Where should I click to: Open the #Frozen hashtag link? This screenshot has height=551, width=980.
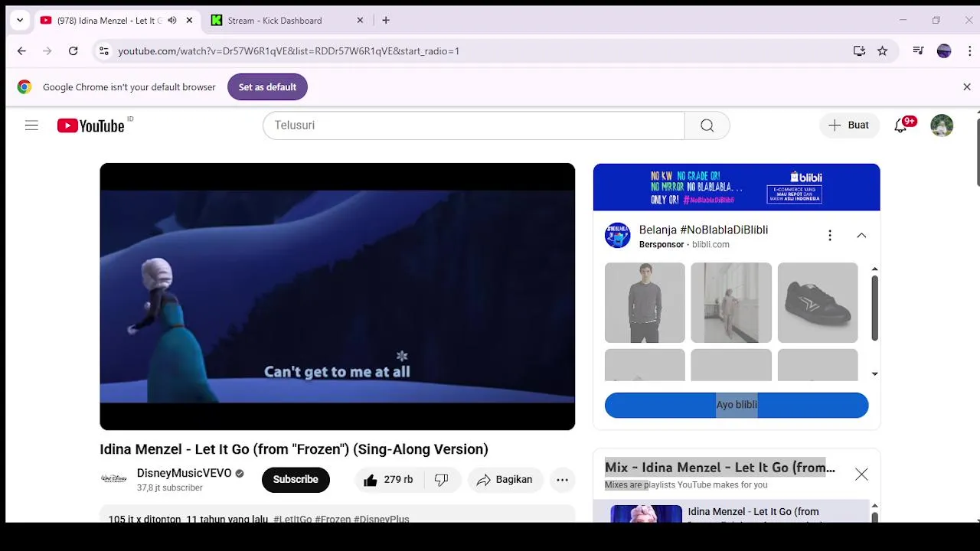(x=333, y=519)
